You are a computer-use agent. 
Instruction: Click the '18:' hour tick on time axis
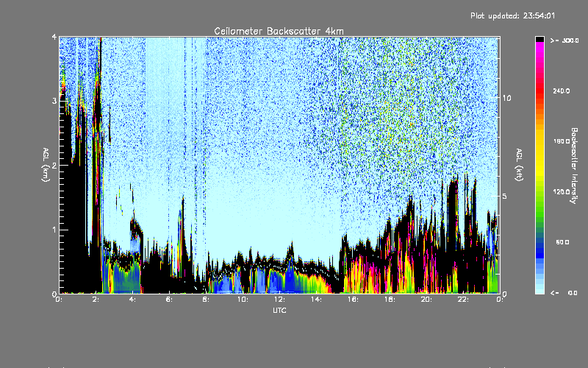pos(390,300)
